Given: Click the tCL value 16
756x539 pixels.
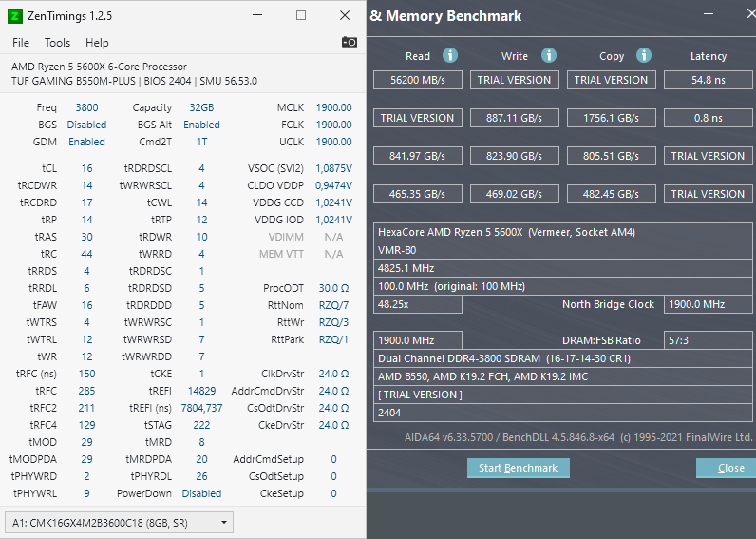Looking at the screenshot, I should pyautogui.click(x=86, y=168).
